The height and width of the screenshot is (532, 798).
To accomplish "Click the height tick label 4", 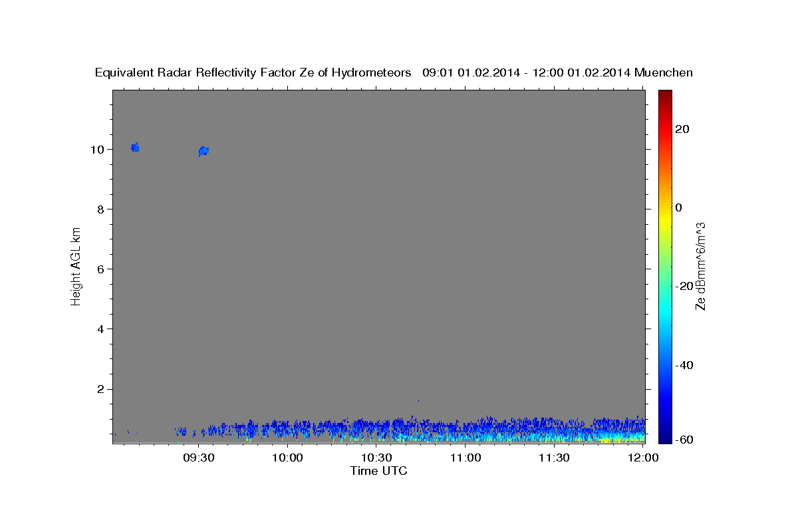I will 101,329.
